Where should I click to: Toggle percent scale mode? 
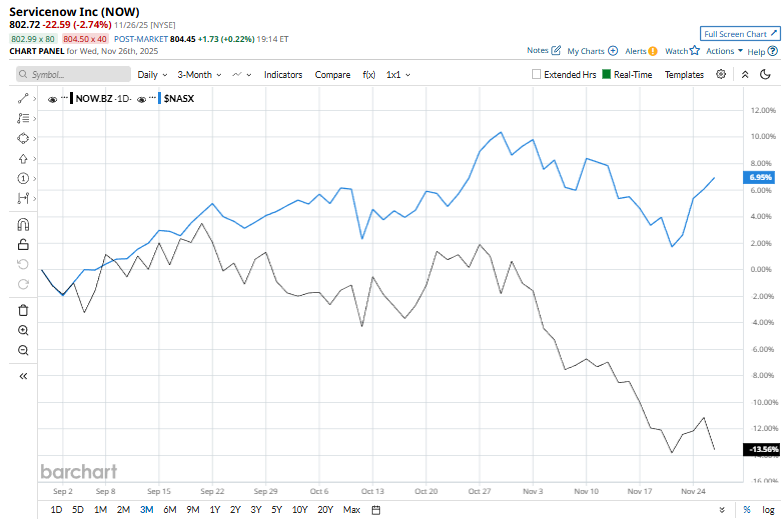747,510
